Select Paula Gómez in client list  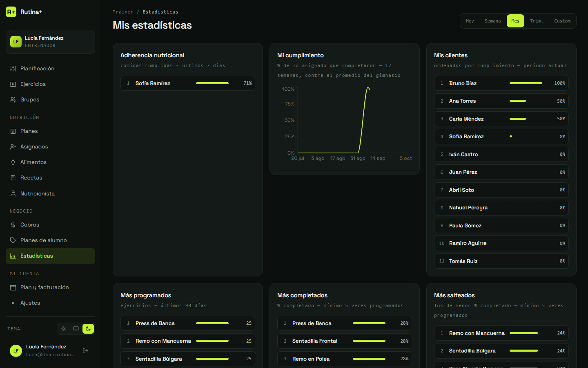click(501, 226)
